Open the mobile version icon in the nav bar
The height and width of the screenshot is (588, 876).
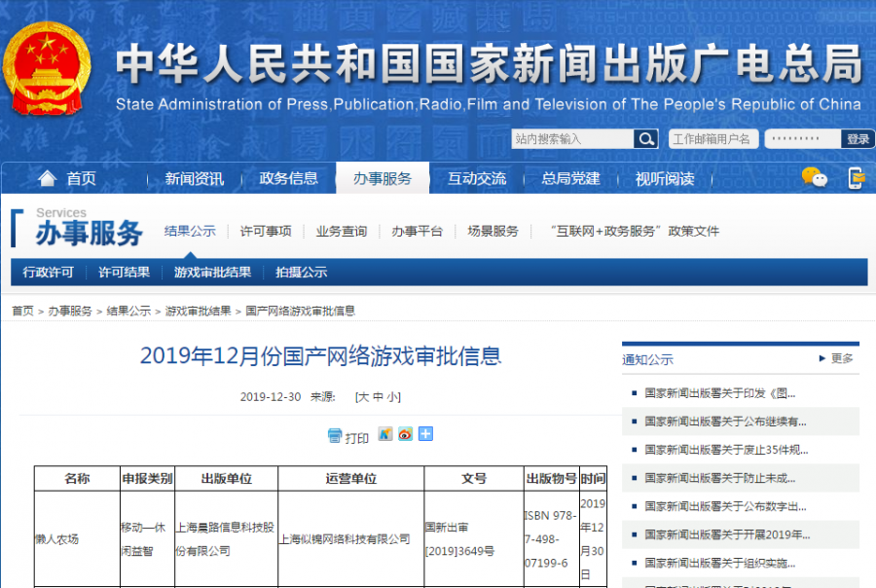pos(856,178)
